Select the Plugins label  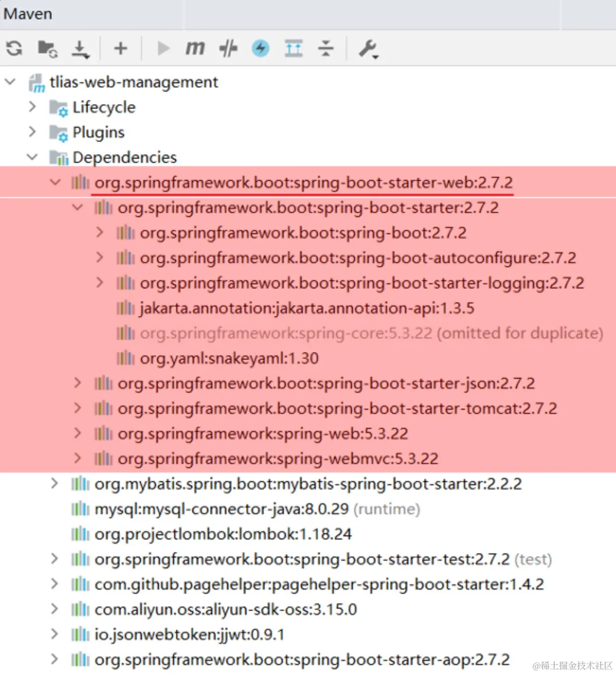98,133
